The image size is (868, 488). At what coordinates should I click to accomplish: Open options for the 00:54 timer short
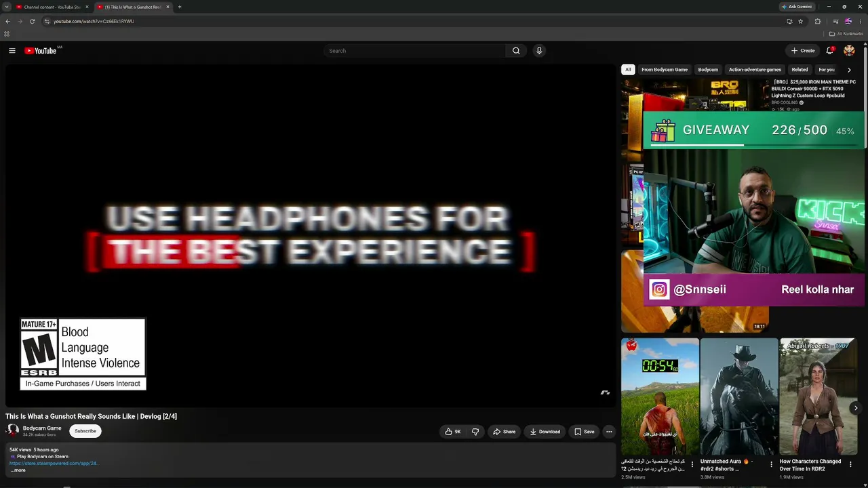pos(692,465)
